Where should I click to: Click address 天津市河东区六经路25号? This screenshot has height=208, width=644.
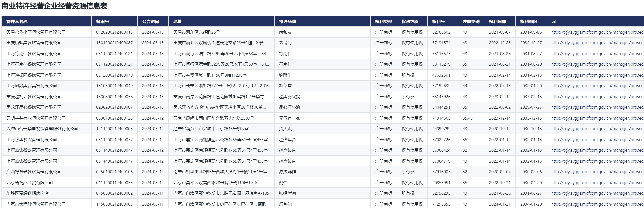(x=197, y=32)
